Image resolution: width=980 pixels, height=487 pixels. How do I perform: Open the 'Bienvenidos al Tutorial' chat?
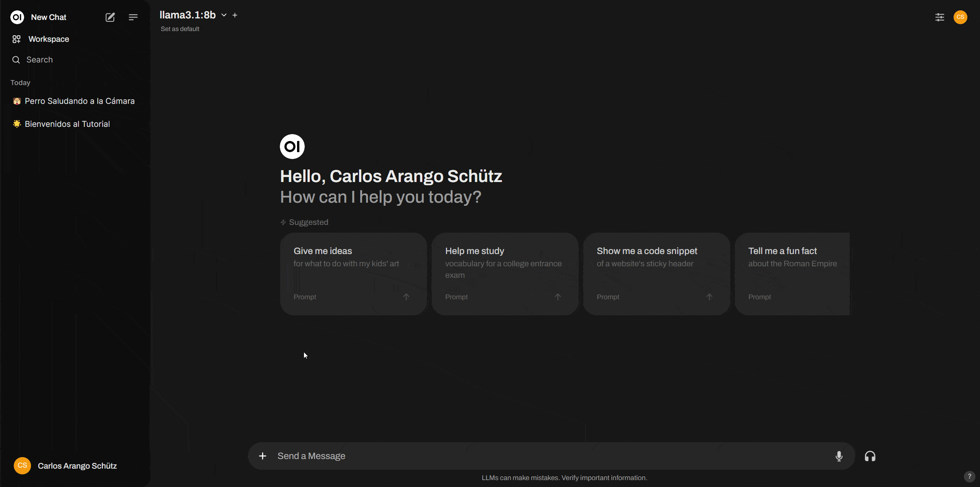pyautogui.click(x=67, y=123)
